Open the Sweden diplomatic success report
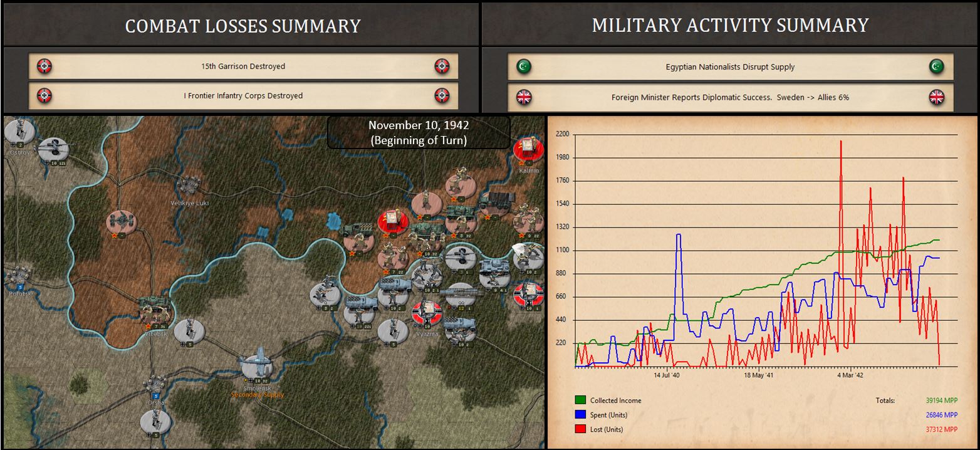The width and height of the screenshot is (980, 450). (x=730, y=97)
